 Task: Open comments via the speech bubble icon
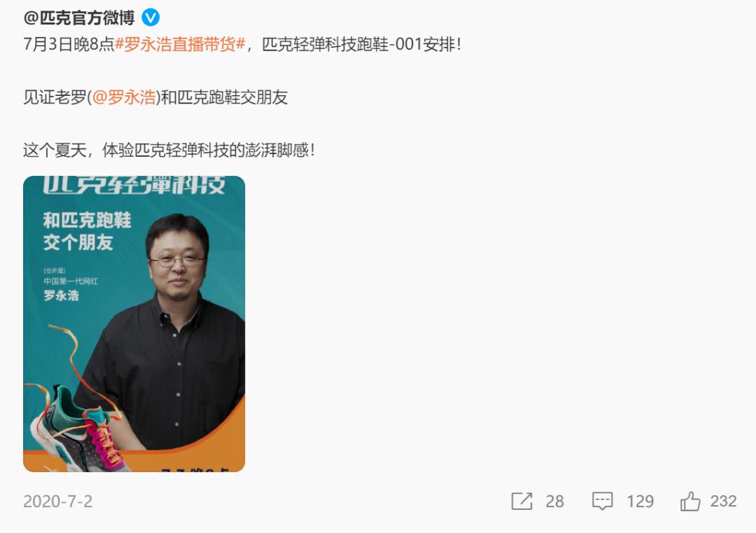pos(602,501)
